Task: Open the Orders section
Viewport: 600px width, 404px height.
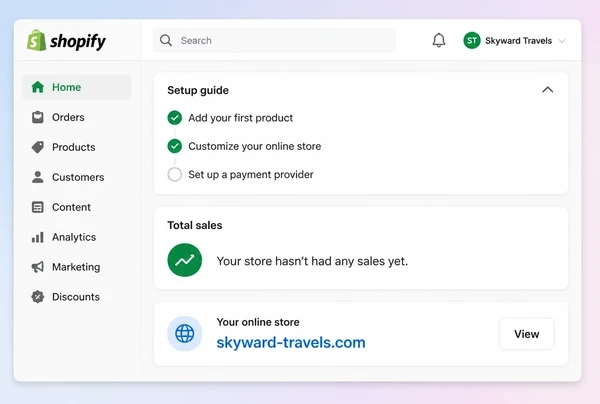Action: [77, 117]
